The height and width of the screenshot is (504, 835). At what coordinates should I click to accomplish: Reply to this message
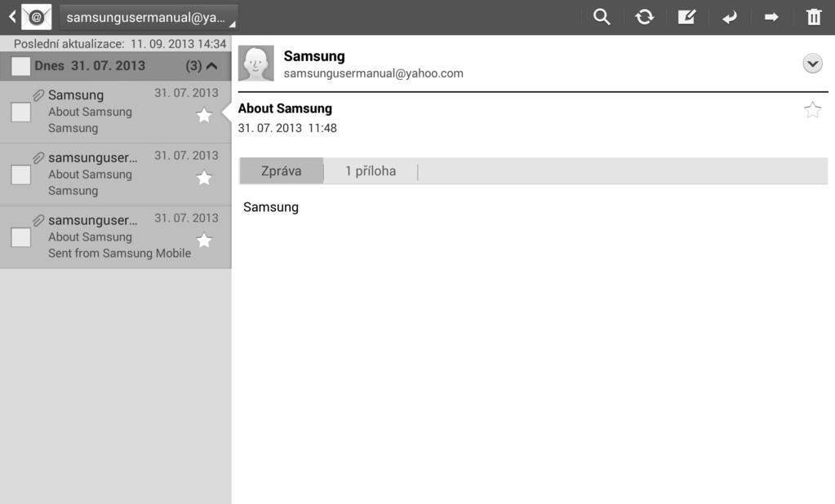coord(729,17)
